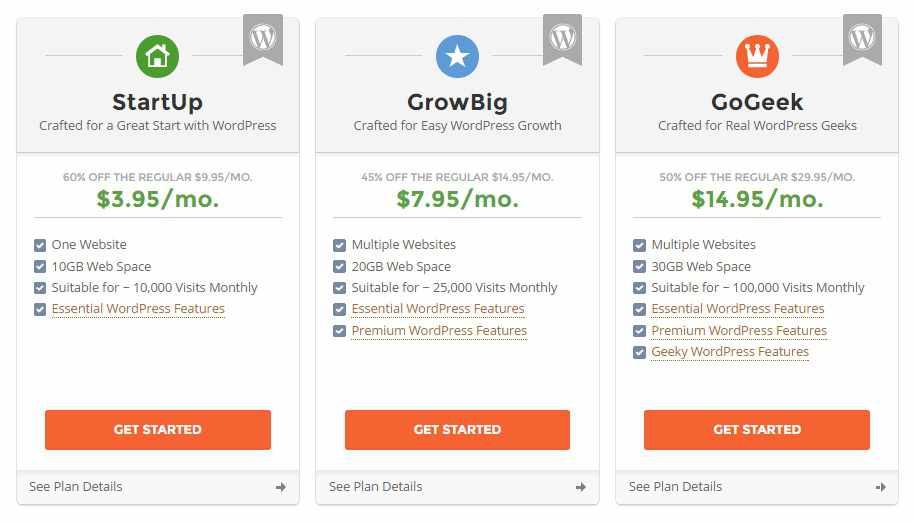Click the WordPress ribbon badge on GrowBig

tap(563, 40)
